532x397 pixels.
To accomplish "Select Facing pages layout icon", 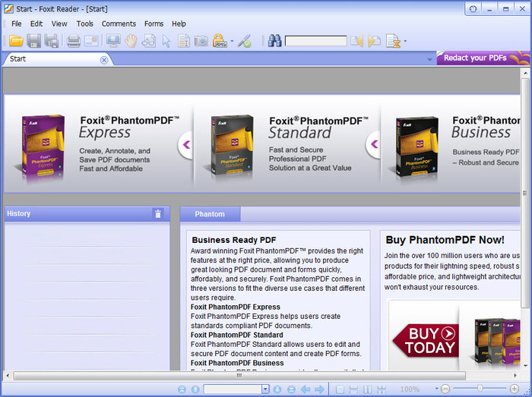I will tap(367, 389).
